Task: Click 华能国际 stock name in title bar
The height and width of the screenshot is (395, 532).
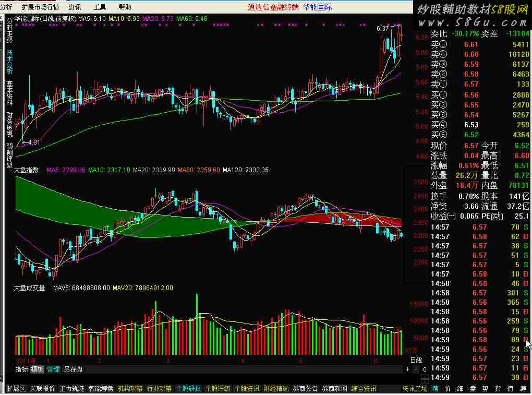Action: pos(317,7)
